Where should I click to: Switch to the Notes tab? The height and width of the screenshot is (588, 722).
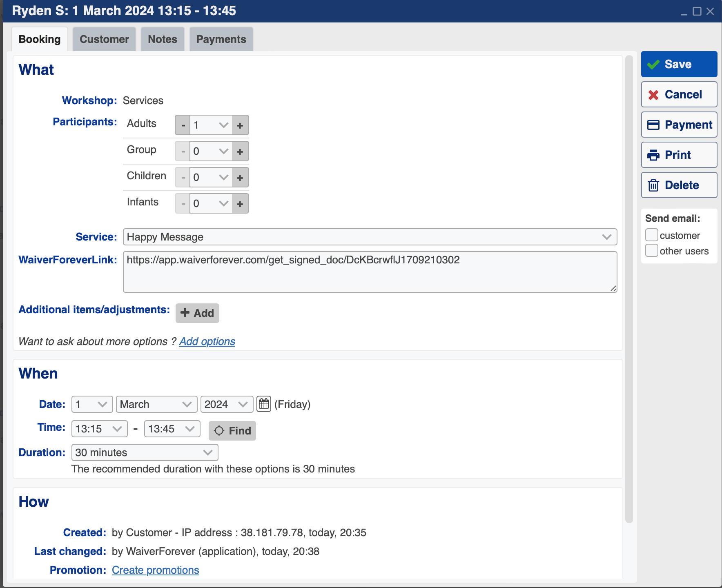click(163, 39)
